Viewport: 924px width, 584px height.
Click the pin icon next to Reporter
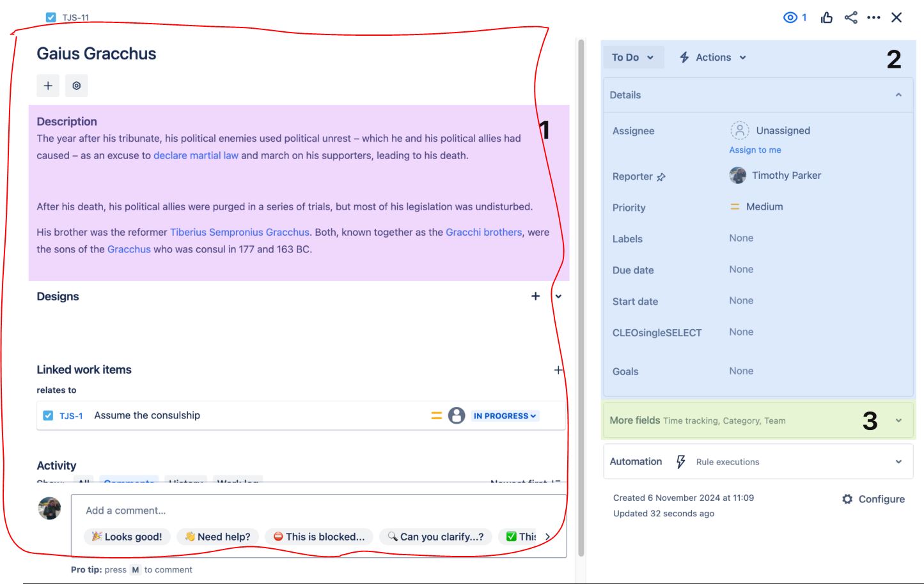661,177
